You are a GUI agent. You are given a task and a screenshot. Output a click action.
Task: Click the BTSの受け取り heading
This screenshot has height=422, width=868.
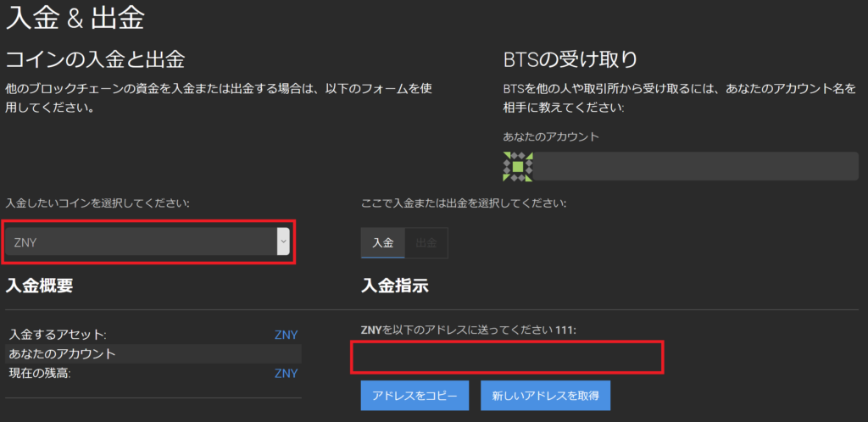pyautogui.click(x=570, y=59)
